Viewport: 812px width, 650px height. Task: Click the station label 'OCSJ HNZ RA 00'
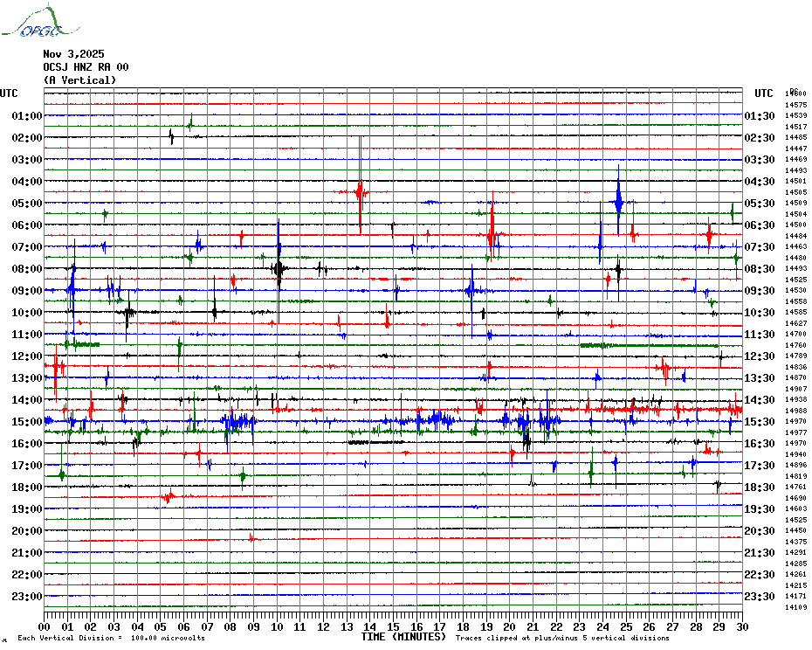pos(86,67)
